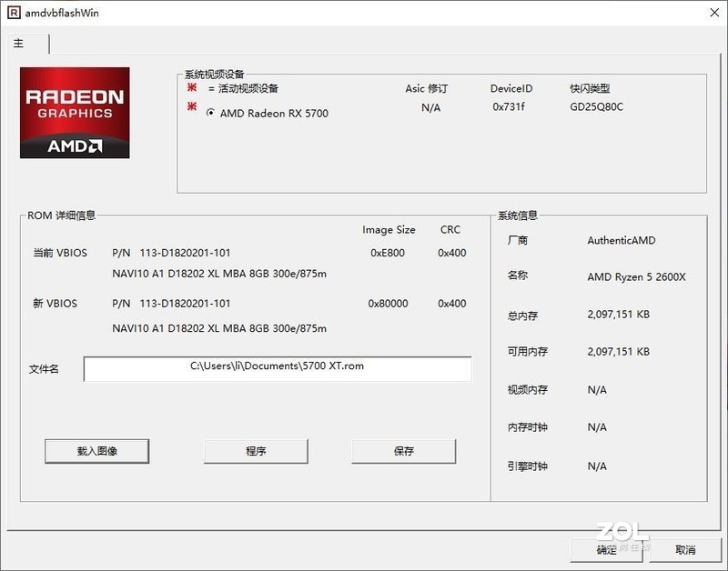This screenshot has width=728, height=571.
Task: Confirm with the 确定 button
Action: tap(610, 550)
